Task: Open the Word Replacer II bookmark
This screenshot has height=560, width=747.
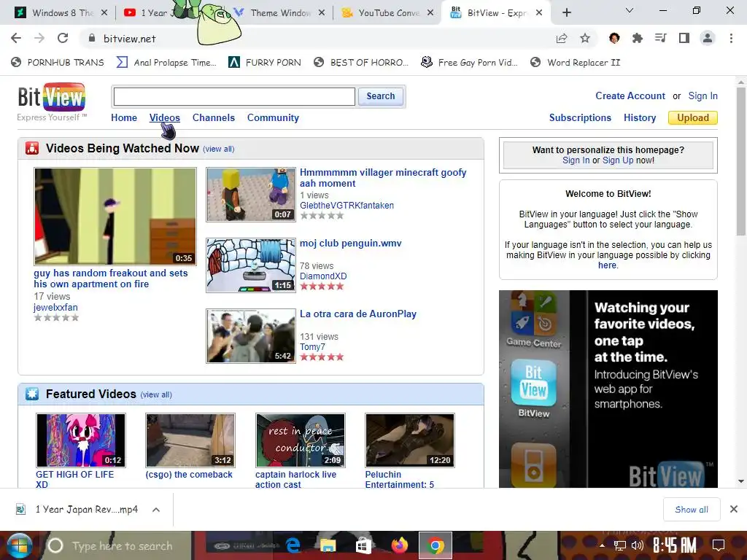Action: click(576, 63)
